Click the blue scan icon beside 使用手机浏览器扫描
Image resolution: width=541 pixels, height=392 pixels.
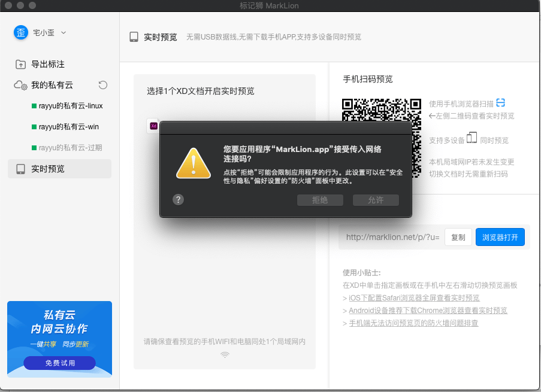pyautogui.click(x=500, y=102)
